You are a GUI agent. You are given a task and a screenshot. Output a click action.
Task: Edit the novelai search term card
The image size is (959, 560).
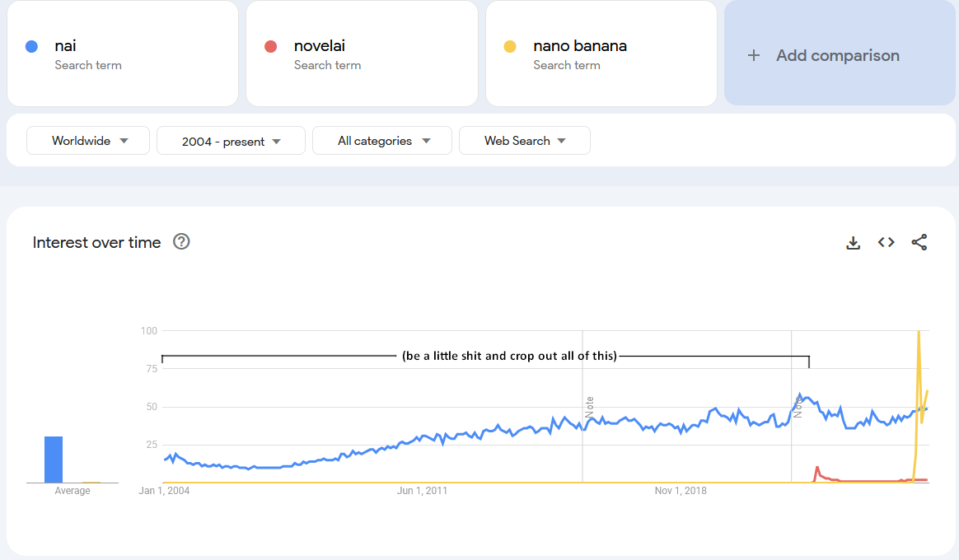click(x=363, y=54)
